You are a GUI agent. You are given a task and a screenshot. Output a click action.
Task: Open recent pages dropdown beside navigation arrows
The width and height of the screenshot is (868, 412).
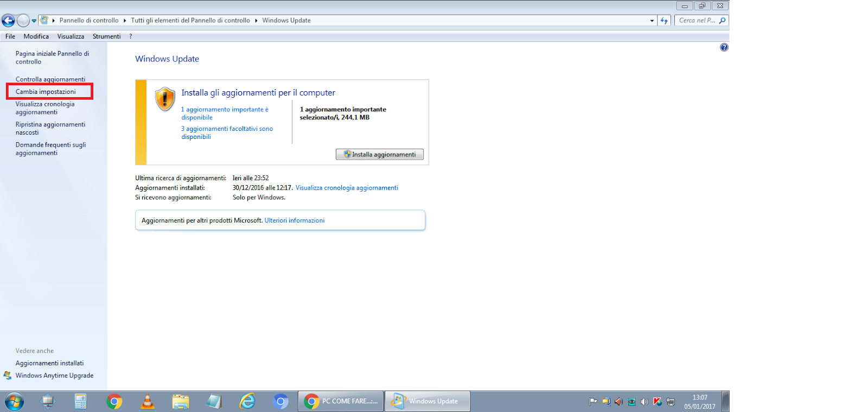34,21
